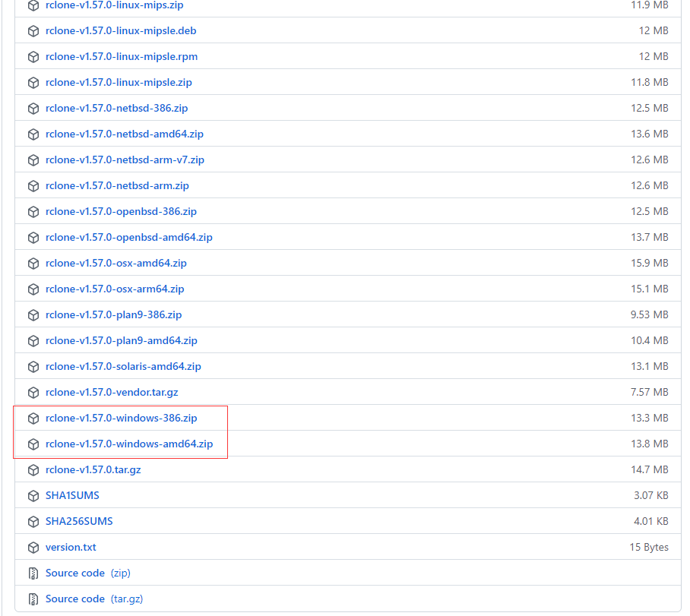Download rclone-v1.57.0-solaris-amd64.zip
The width and height of the screenshot is (690, 616).
(123, 366)
